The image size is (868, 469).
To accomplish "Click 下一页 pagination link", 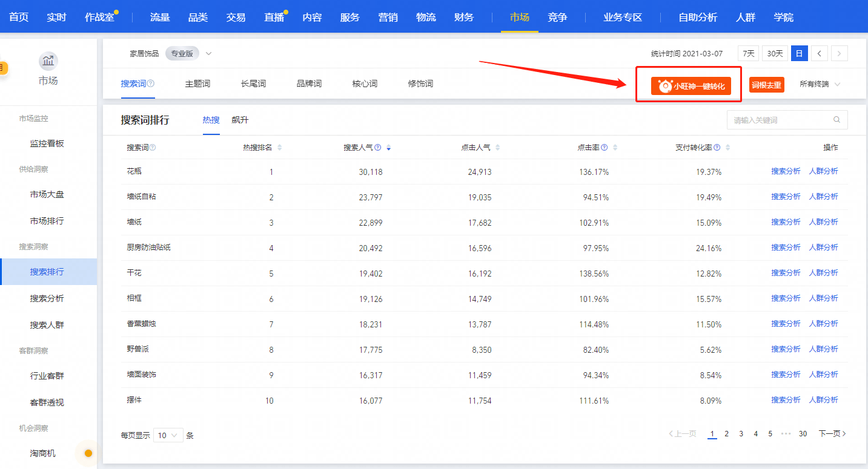I will [x=832, y=434].
